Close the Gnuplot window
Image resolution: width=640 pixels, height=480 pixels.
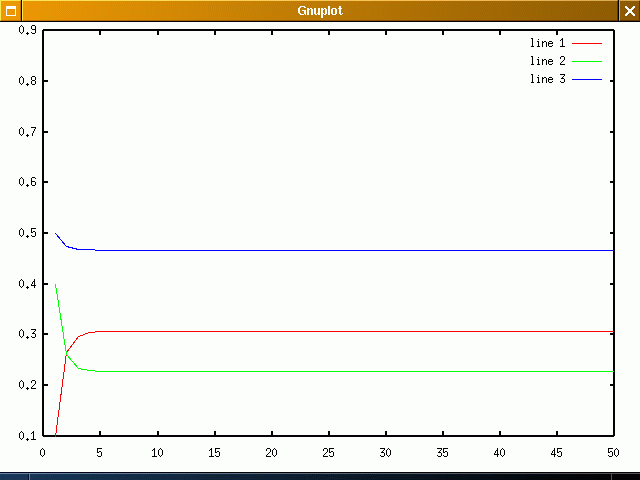tap(629, 11)
